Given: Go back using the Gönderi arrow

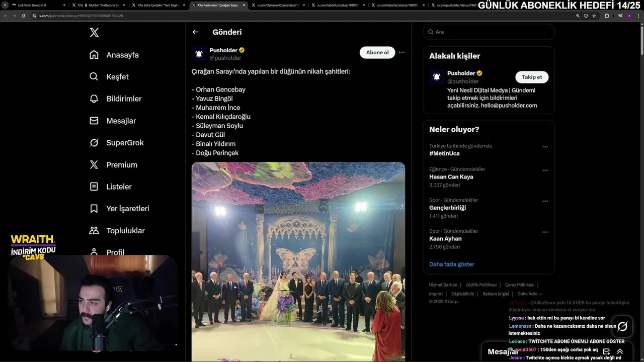Looking at the screenshot, I should click(195, 32).
